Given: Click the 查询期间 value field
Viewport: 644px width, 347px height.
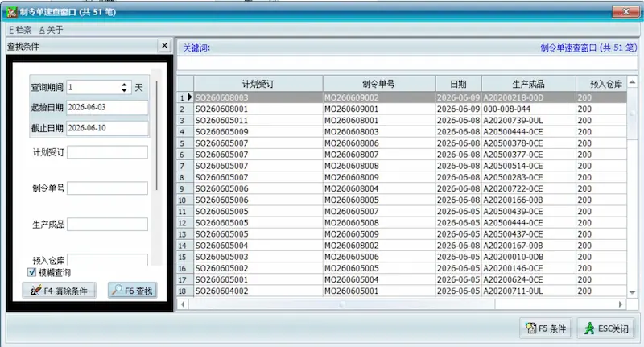Looking at the screenshot, I should pyautogui.click(x=93, y=87).
